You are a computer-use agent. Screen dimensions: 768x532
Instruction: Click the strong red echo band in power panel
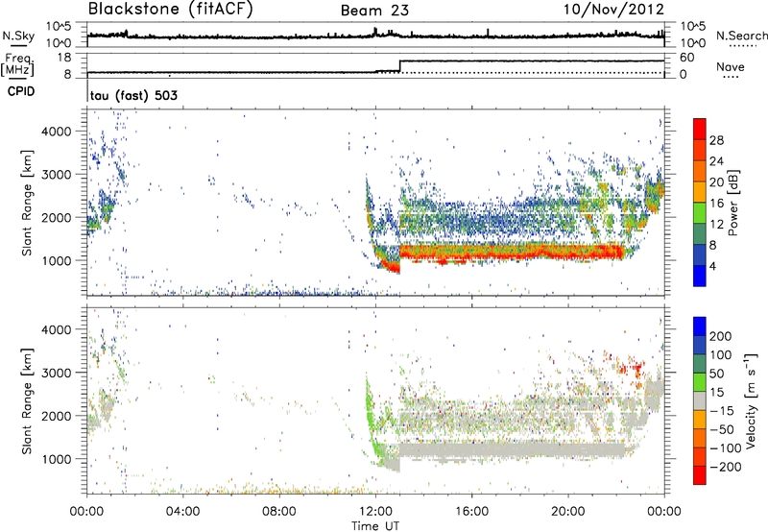[x=512, y=253]
